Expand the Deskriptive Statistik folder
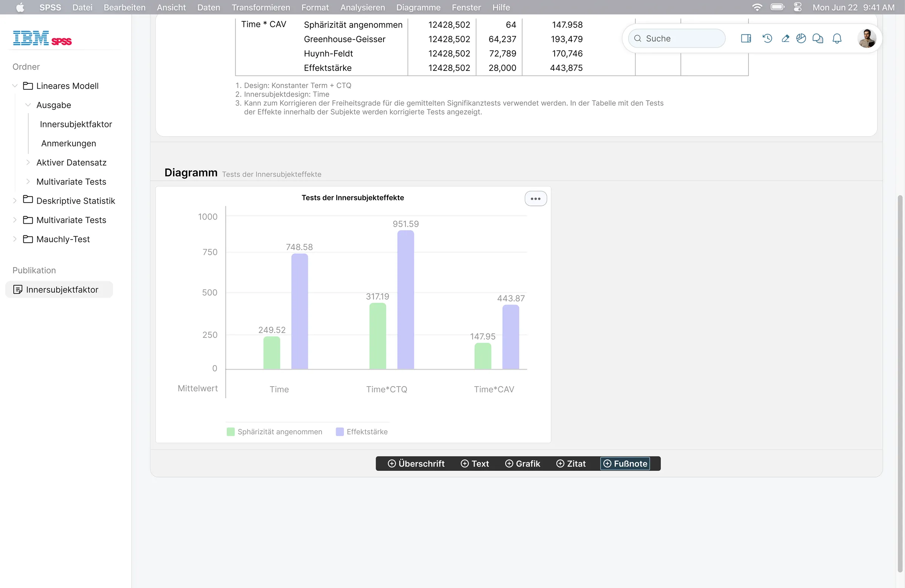The image size is (905, 588). click(x=15, y=201)
